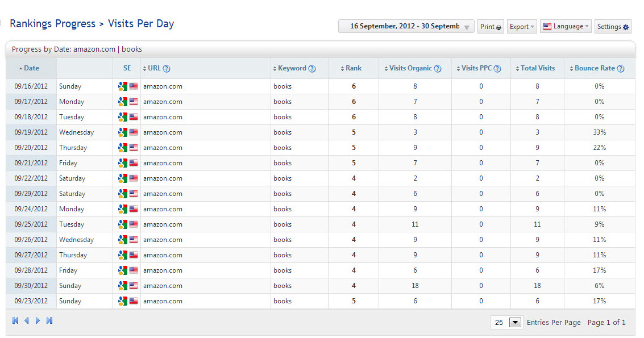Viewport: 644px width, 338px height.
Task: Sort by Total Visits column header
Action: click(537, 68)
